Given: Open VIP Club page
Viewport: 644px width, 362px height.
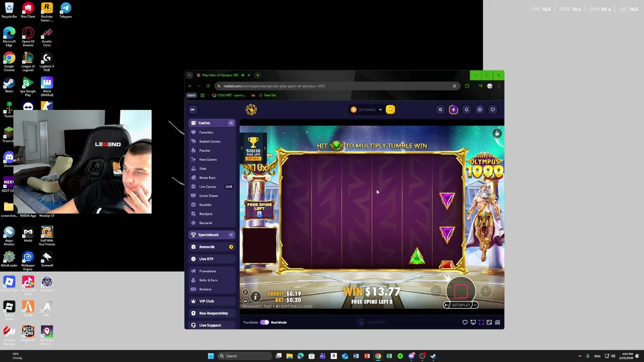Looking at the screenshot, I should (x=212, y=301).
